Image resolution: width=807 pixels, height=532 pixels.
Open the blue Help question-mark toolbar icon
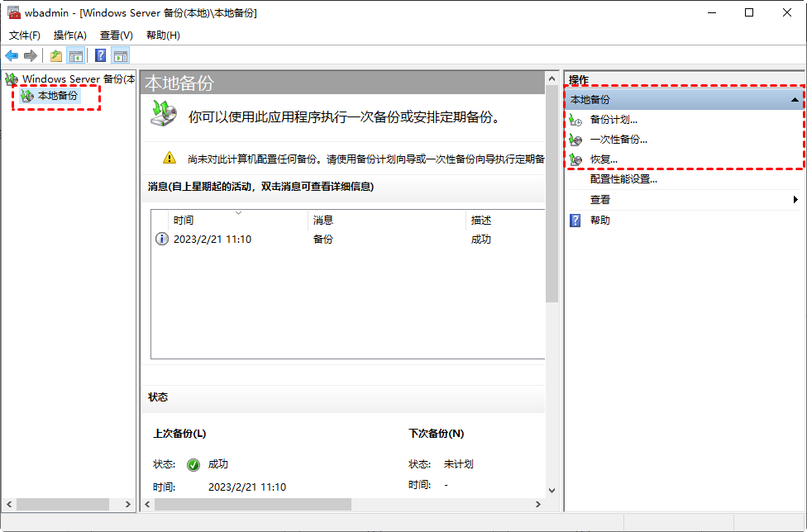(100, 55)
